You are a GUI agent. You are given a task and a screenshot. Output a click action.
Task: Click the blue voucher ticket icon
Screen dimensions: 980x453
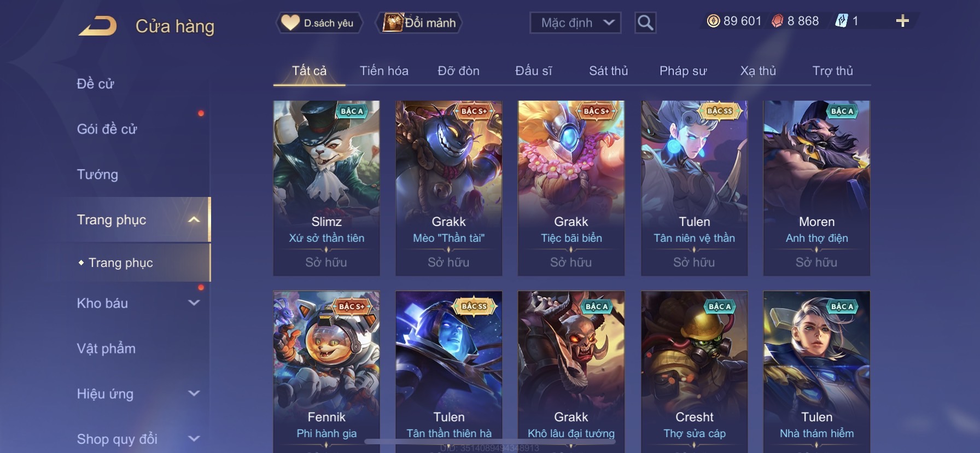pos(841,21)
